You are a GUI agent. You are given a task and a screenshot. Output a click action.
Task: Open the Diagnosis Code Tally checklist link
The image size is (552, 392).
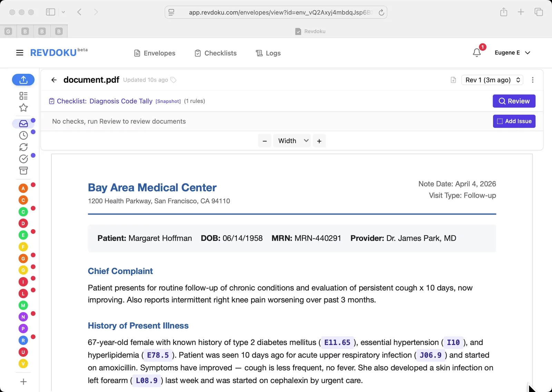click(121, 101)
